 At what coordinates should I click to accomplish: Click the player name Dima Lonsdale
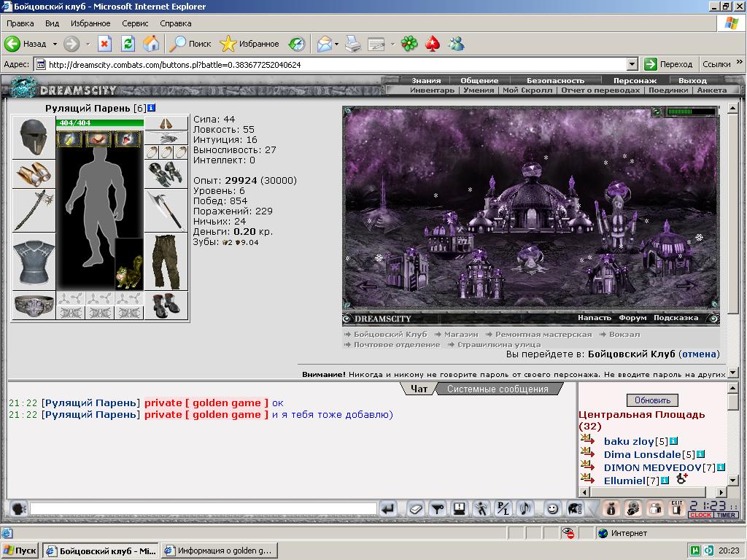(x=642, y=454)
